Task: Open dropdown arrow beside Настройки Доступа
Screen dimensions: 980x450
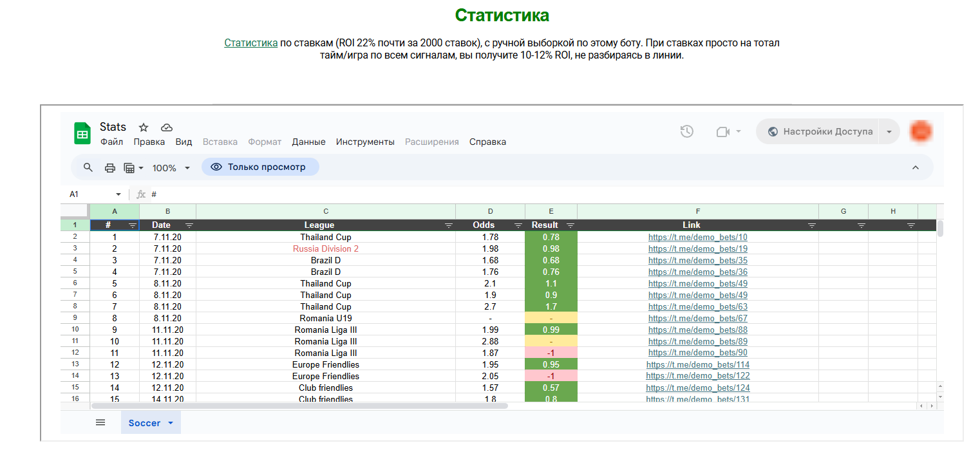Action: 889,131
